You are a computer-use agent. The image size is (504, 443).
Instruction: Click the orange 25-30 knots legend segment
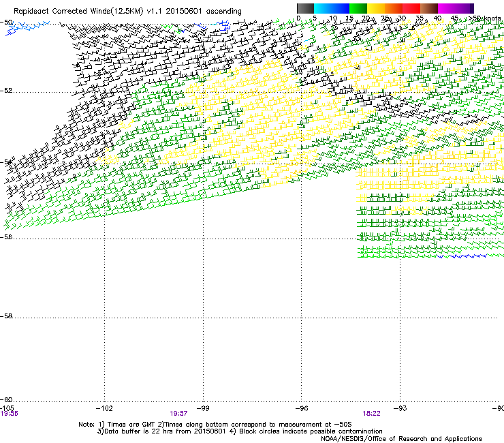[394, 8]
